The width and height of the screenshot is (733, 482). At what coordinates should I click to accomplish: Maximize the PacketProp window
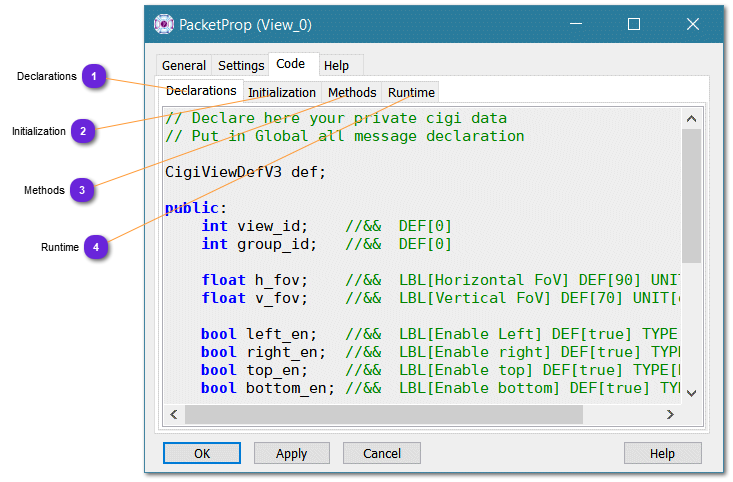pos(633,24)
